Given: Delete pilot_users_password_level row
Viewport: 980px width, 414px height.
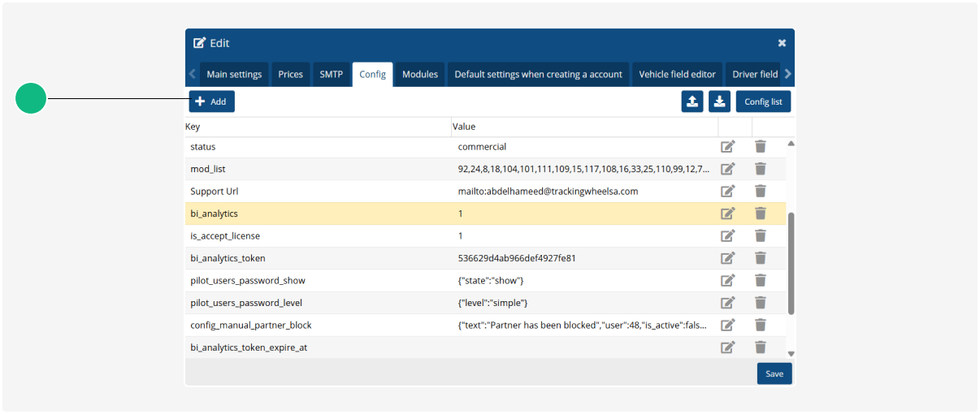Looking at the screenshot, I should (761, 303).
